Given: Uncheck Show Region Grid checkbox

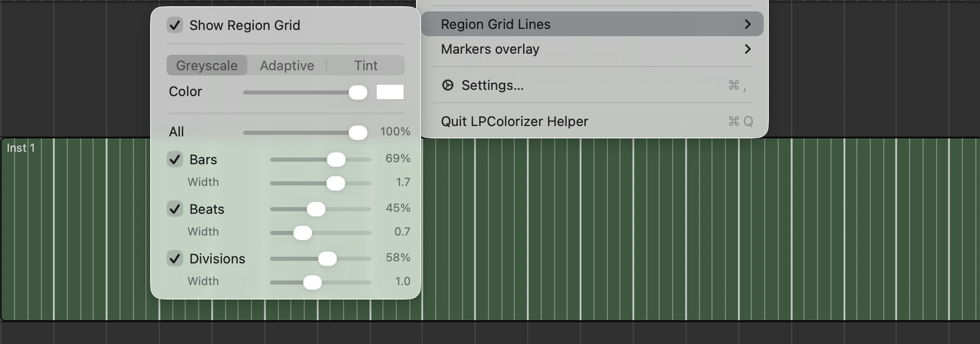Looking at the screenshot, I should click(175, 25).
